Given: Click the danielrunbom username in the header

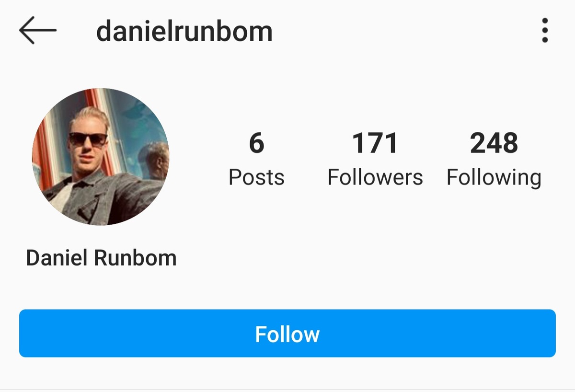Looking at the screenshot, I should (x=184, y=31).
